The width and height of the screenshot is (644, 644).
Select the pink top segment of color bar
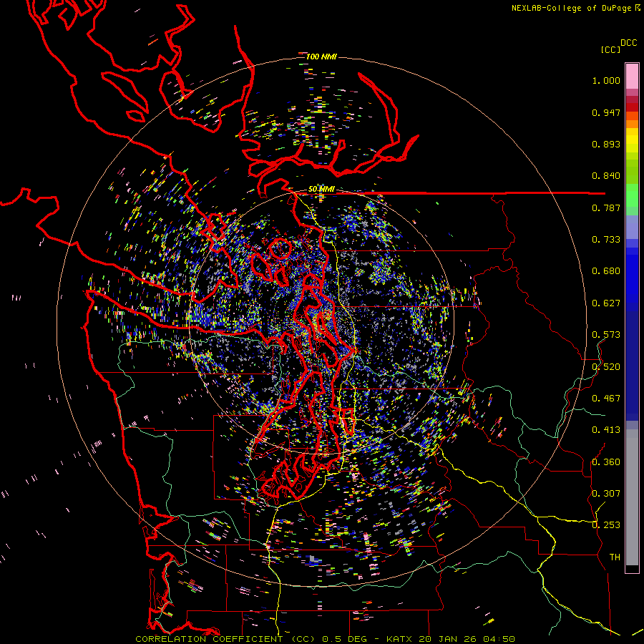[632, 77]
